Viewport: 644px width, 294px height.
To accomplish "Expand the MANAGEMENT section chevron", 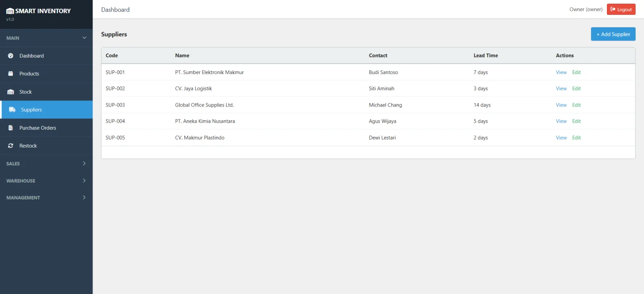I will 84,197.
